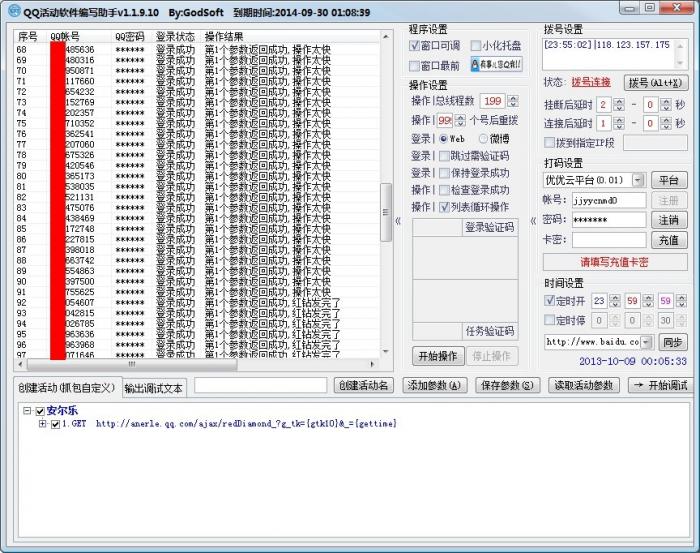This screenshot has height=553, width=700.
Task: Toggle 定时开 checkbox
Action: tap(549, 300)
